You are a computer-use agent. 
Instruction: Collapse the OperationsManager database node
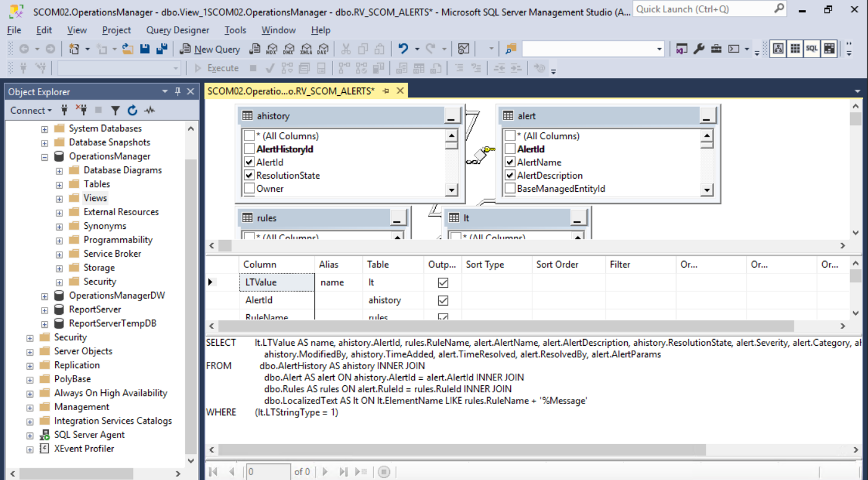pos(43,156)
